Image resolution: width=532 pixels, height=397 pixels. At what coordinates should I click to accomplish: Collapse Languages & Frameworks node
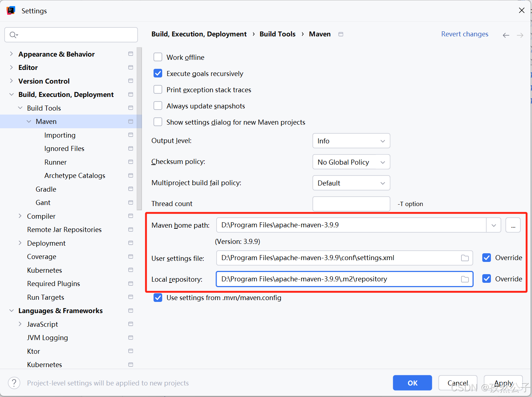(11, 311)
